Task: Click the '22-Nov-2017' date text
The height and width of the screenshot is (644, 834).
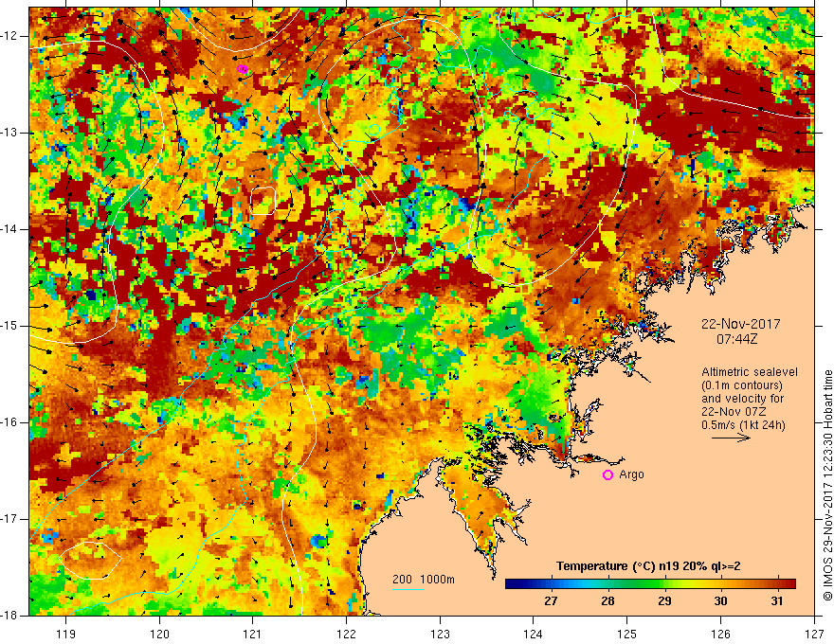Action: click(x=740, y=324)
